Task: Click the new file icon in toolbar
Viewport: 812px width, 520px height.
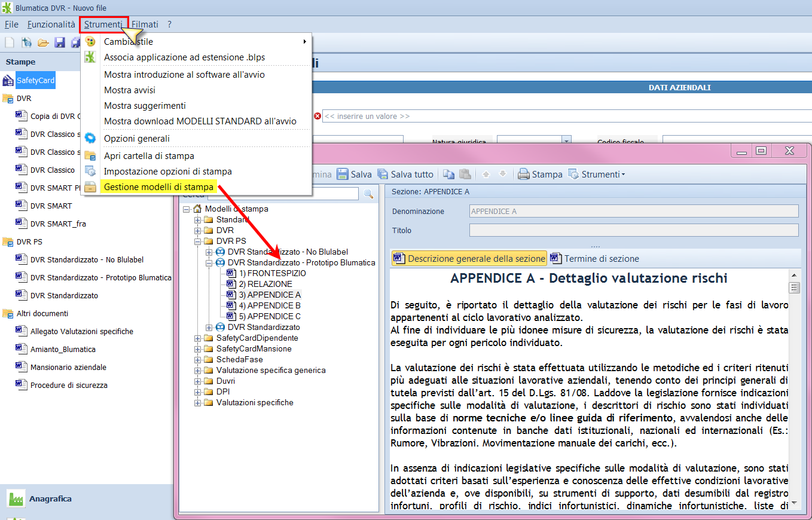Action: pos(10,42)
